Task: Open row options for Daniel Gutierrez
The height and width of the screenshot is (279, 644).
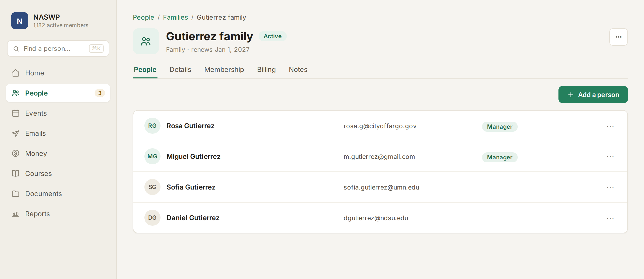Action: tap(610, 218)
